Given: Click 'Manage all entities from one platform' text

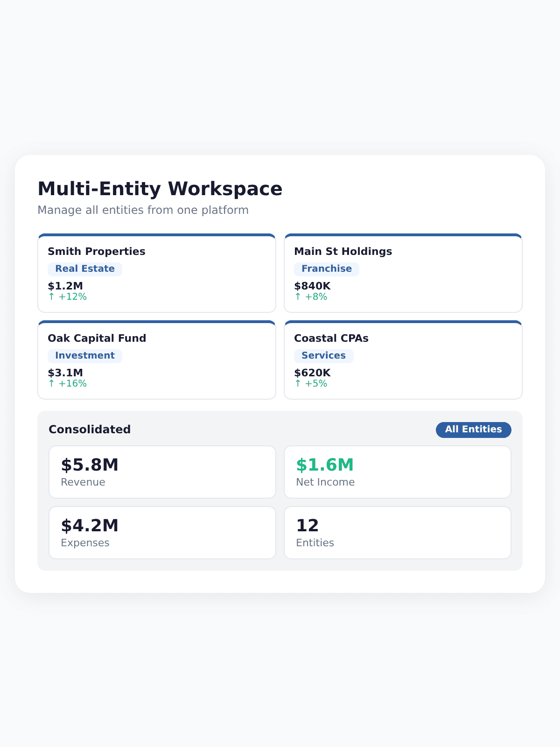Looking at the screenshot, I should 143,210.
